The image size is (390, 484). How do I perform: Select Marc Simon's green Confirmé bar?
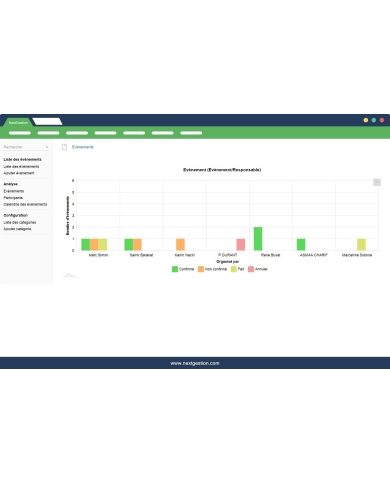pos(86,244)
